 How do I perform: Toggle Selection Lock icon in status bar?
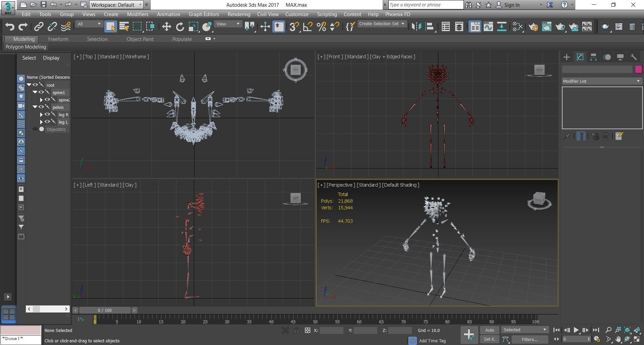click(297, 330)
